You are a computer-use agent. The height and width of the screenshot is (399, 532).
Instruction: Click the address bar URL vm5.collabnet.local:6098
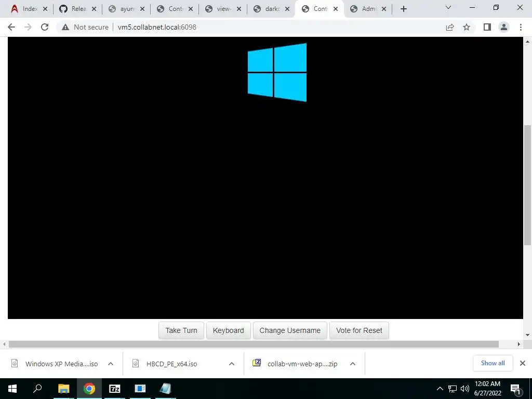[x=157, y=27]
